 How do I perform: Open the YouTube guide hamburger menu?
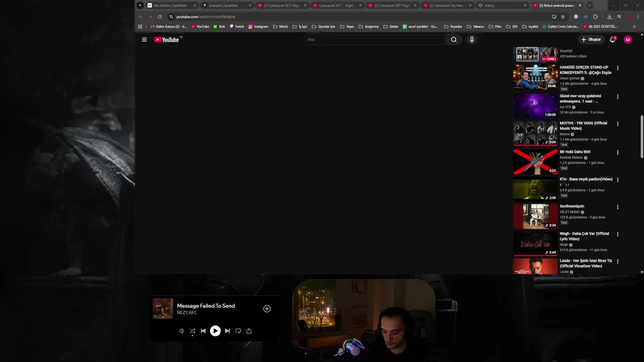tap(144, 40)
